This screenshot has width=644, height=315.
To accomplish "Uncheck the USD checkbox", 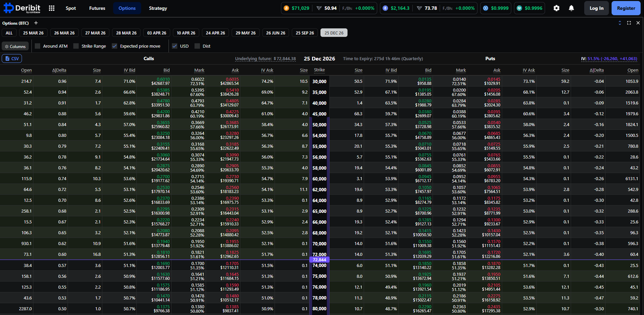I will coord(175,46).
